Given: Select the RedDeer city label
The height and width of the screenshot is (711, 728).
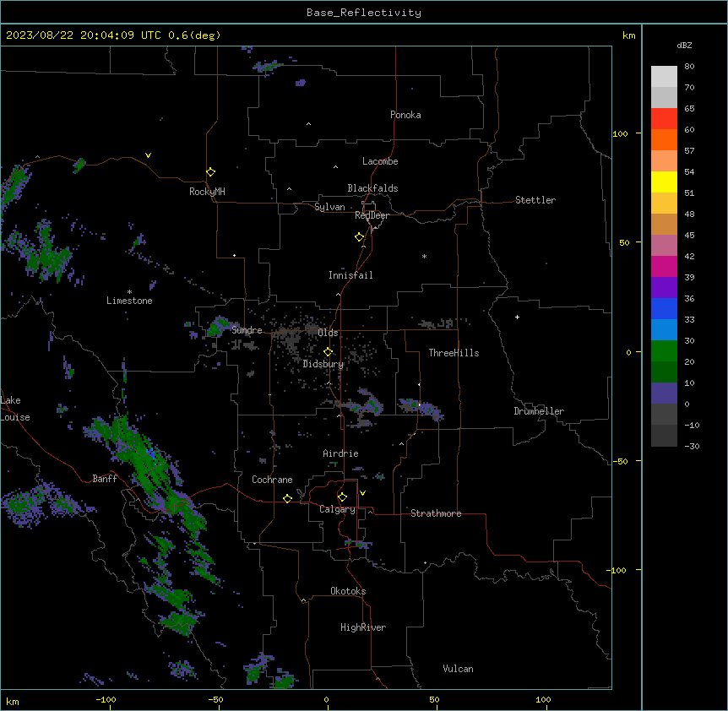Looking at the screenshot, I should pyautogui.click(x=372, y=215).
